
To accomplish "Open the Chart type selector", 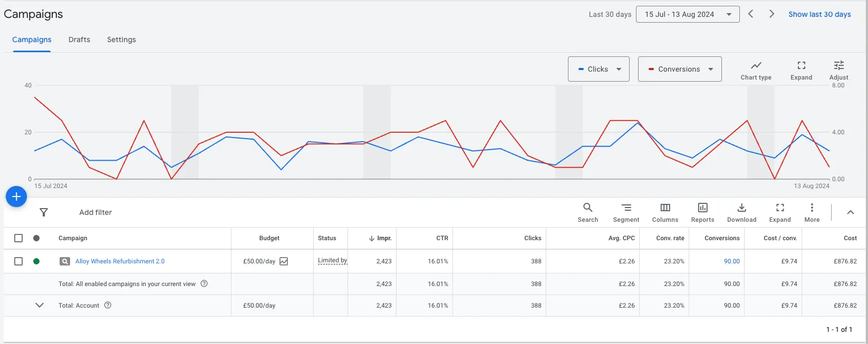I will coord(756,70).
